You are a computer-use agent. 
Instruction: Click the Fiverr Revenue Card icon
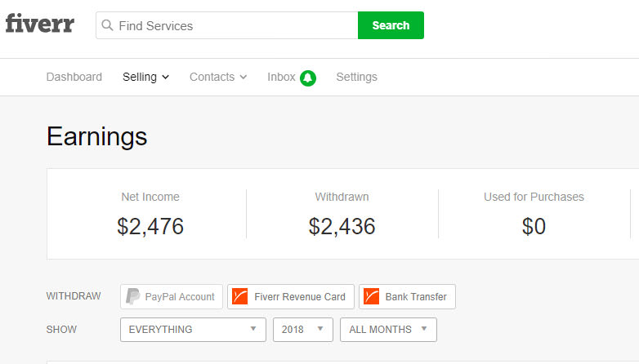tap(239, 296)
